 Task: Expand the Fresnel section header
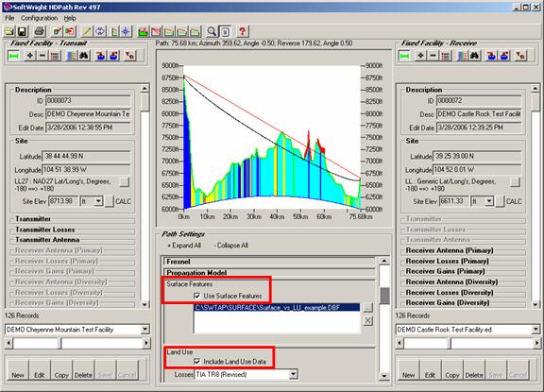click(x=269, y=262)
